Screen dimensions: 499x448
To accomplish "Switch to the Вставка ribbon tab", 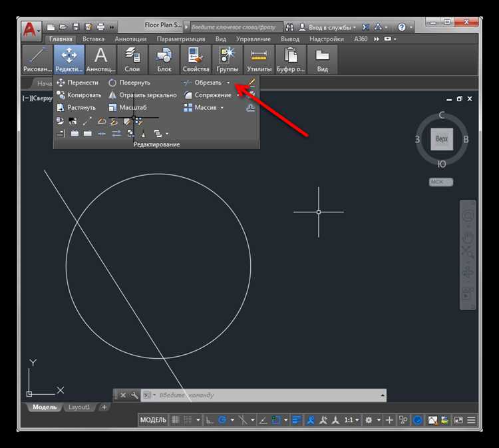I will point(93,39).
